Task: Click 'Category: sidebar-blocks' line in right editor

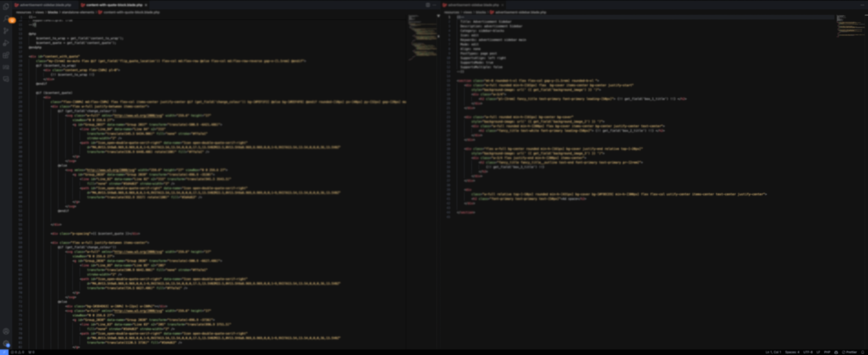Action: pyautogui.click(x=482, y=31)
